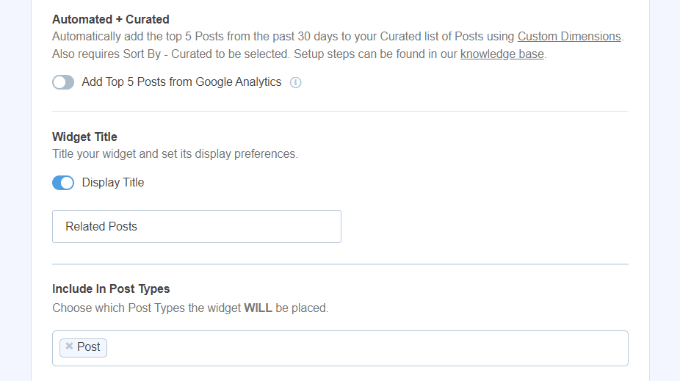Click the Display Title label text
The width and height of the screenshot is (680, 381).
pyautogui.click(x=113, y=182)
